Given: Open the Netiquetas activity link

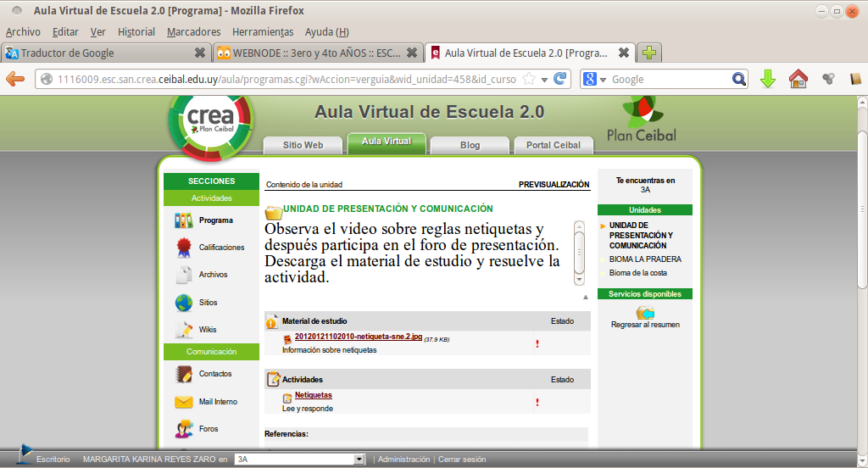Looking at the screenshot, I should coord(313,396).
